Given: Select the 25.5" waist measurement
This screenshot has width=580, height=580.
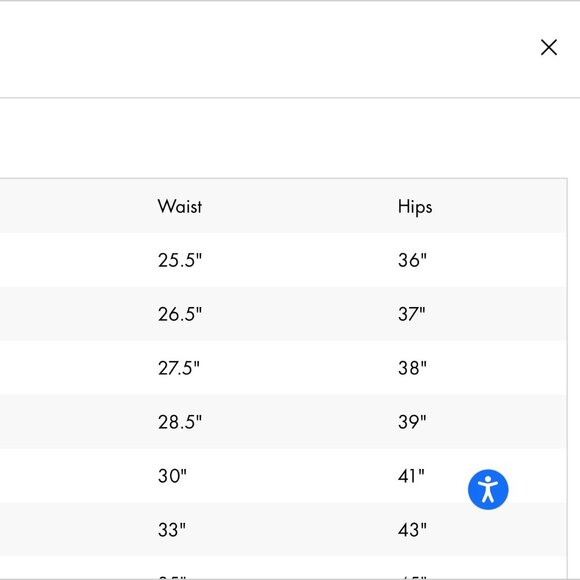Looking at the screenshot, I should point(180,260).
